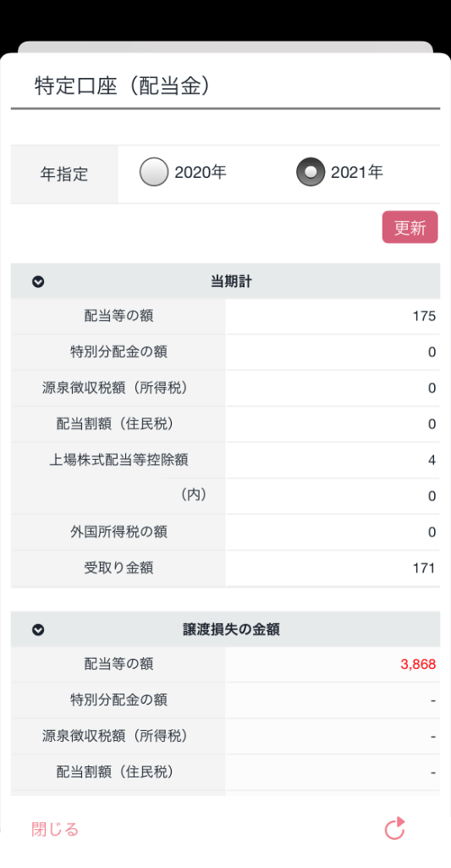Tap the 譲渡損失の金額 header title

231,630
